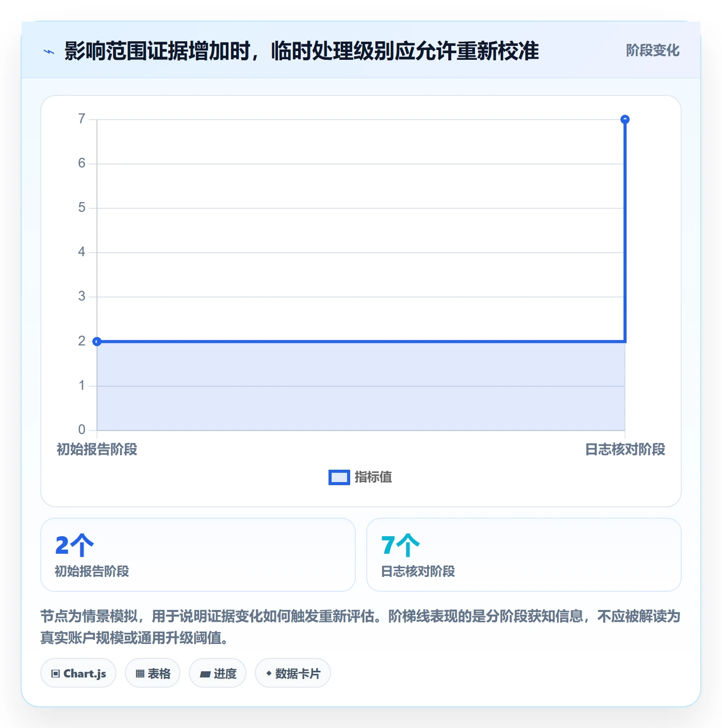The image size is (722, 728).
Task: Click the 指标值 legend label
Action: tap(373, 477)
